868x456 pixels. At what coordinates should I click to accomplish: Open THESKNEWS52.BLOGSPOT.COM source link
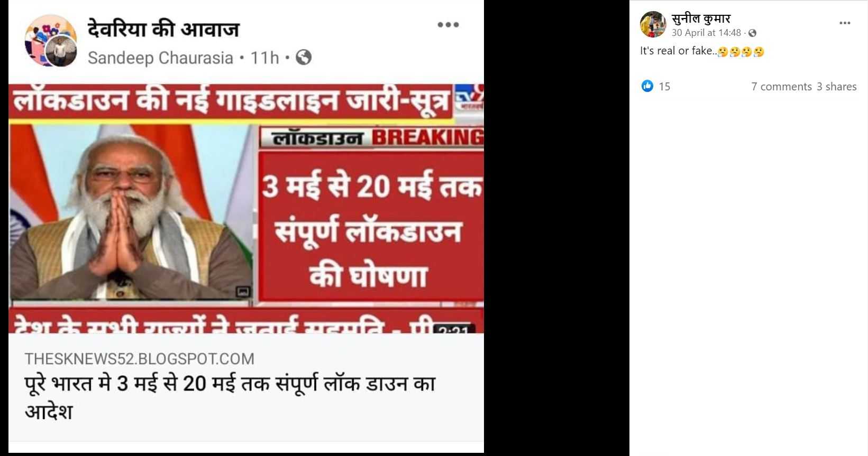(x=140, y=359)
